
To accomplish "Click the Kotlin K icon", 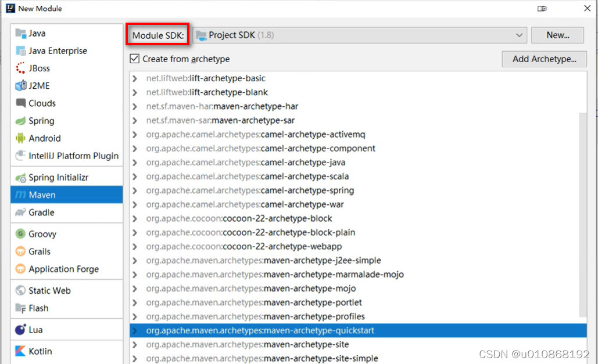I will [20, 351].
